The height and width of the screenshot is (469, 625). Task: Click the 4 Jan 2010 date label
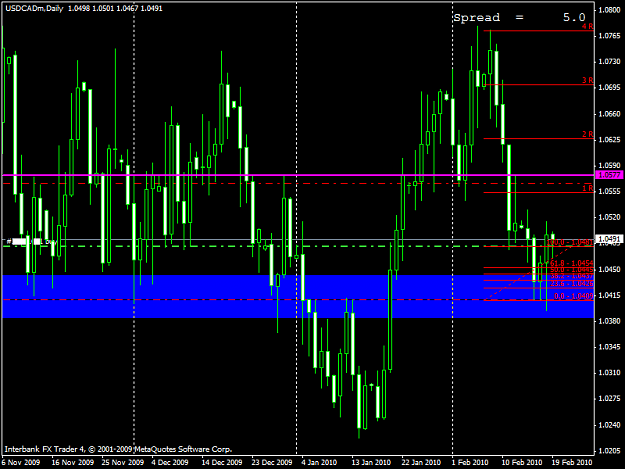click(319, 462)
